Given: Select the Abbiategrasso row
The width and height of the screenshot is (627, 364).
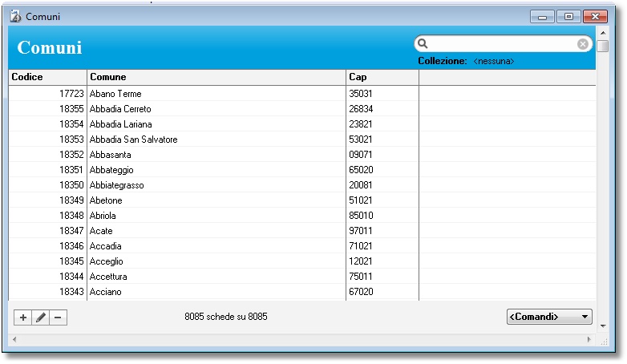Looking at the screenshot, I should pos(117,185).
